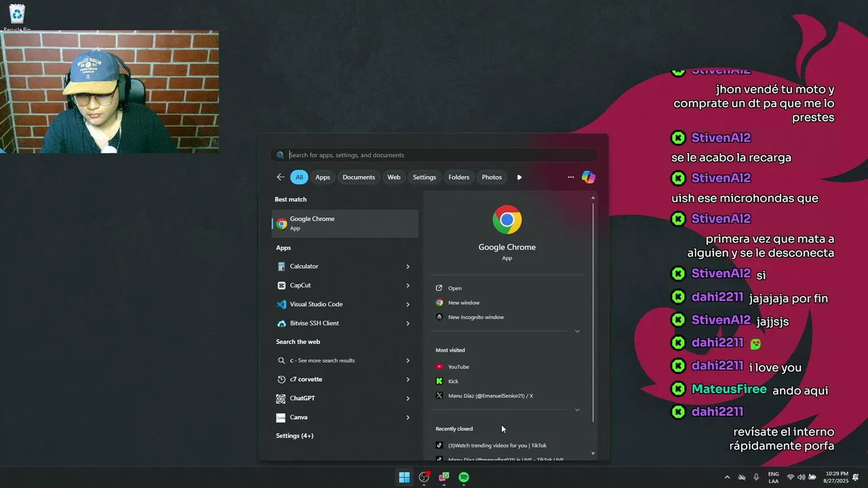The width and height of the screenshot is (868, 488).
Task: Open the Wi-Fi network tray icon
Action: click(791, 477)
